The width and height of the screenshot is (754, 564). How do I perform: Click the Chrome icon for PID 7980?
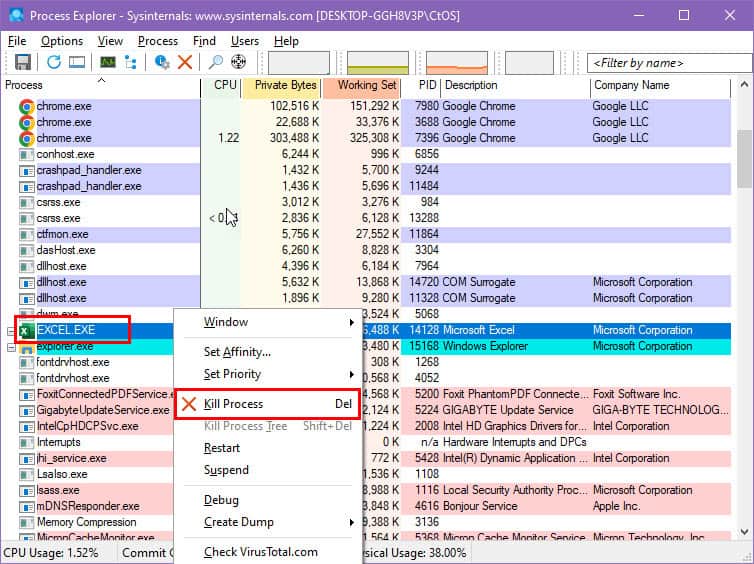point(26,106)
